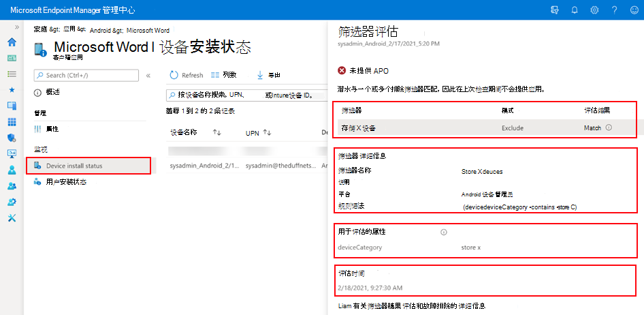Open the Apps grid icon
This screenshot has height=315, width=644.
click(12, 122)
